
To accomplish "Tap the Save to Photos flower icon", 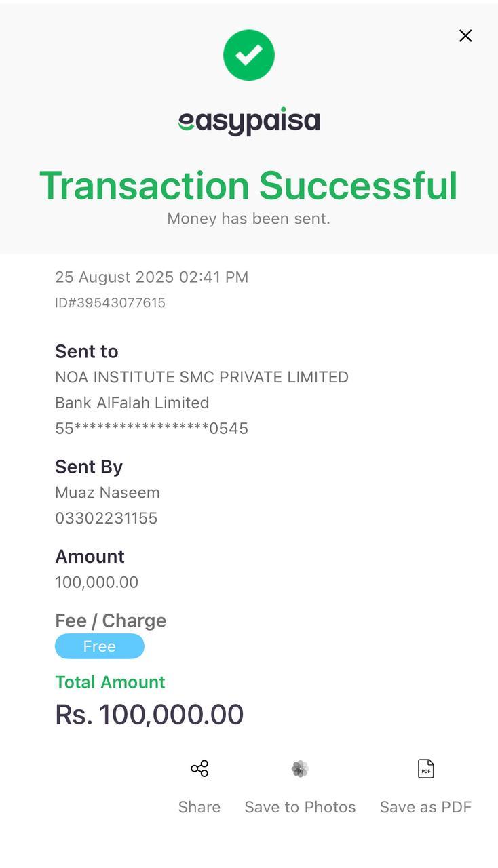I will point(300,768).
